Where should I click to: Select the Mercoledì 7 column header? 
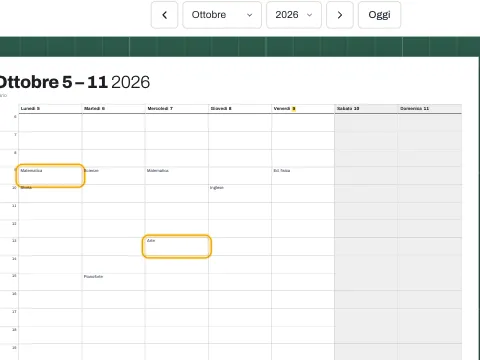point(160,108)
